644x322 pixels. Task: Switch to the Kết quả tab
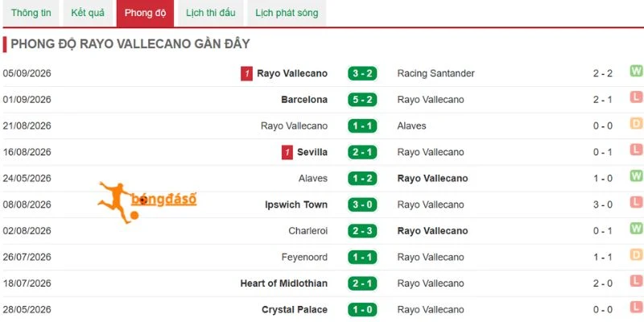point(88,13)
